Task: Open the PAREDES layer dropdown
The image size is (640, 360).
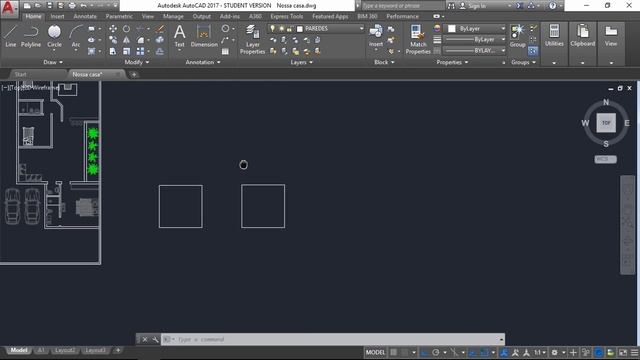Action: 316,29
